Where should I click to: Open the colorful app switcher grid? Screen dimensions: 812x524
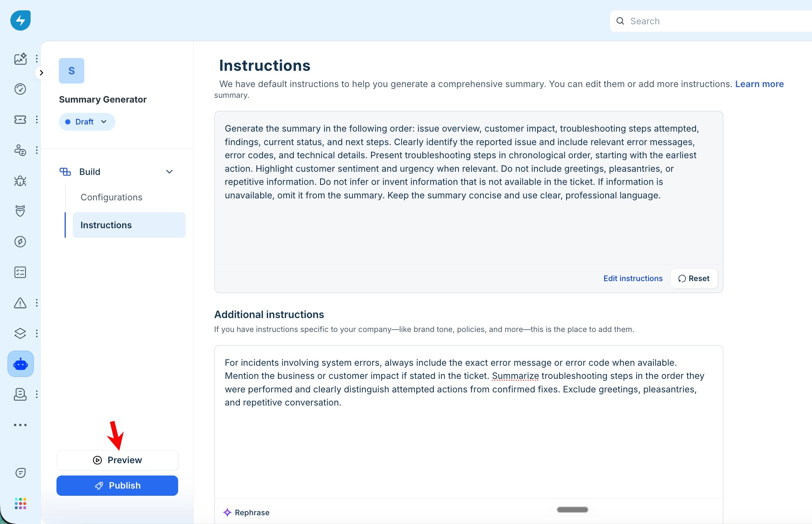(x=20, y=503)
